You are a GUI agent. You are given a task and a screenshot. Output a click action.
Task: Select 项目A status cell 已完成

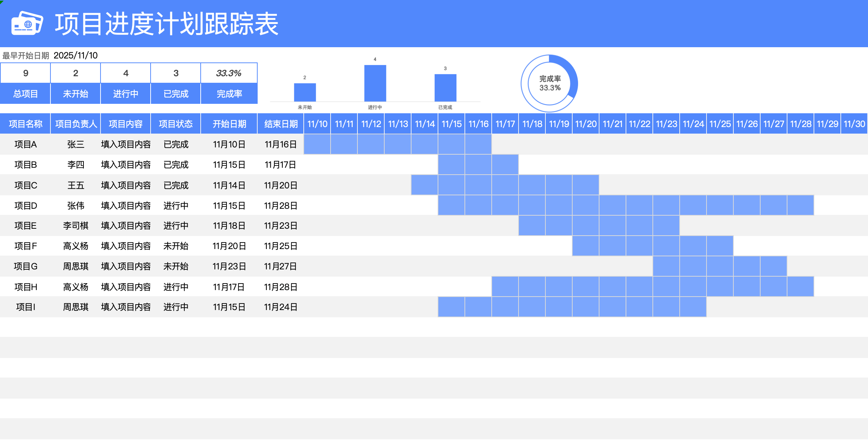(x=176, y=144)
